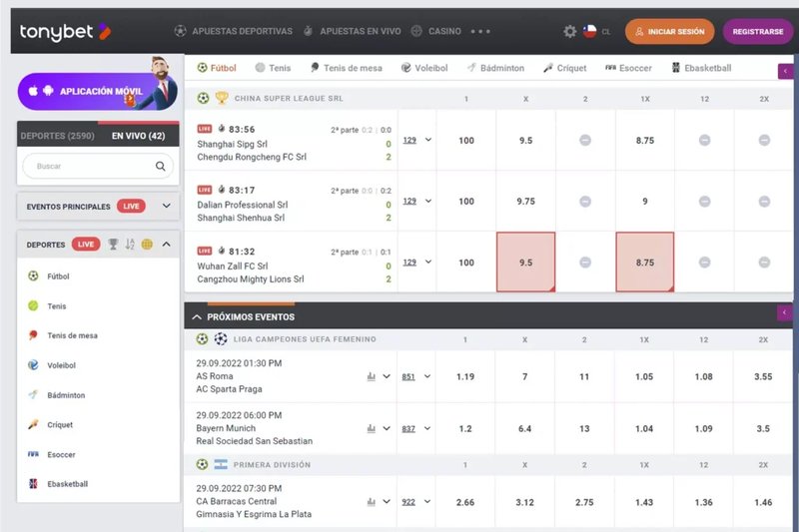Click the A-Z sort icon in Deportes panel
Viewport: 799px width, 532px height.
point(130,245)
